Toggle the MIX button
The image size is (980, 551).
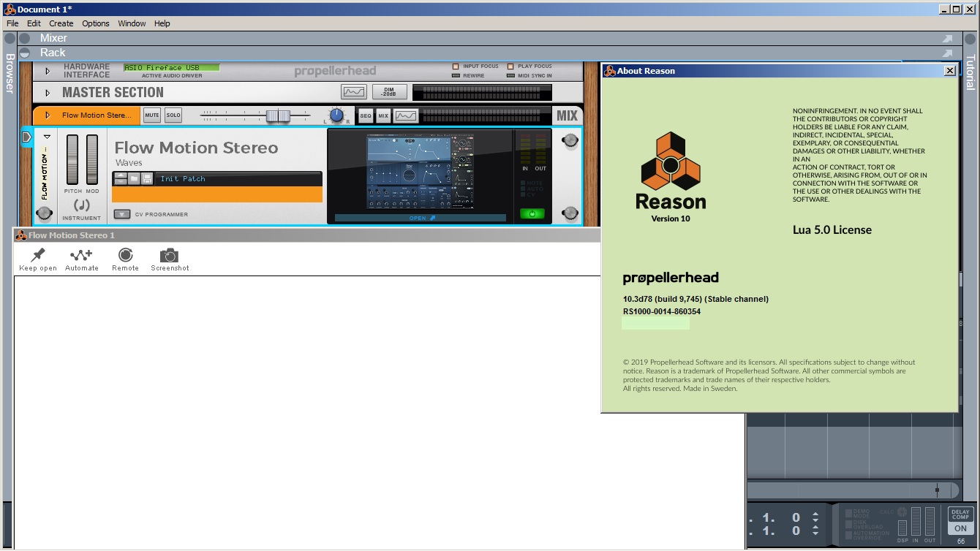tap(383, 115)
